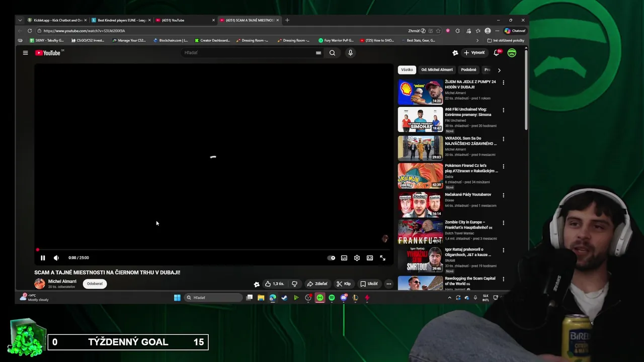The width and height of the screenshot is (644, 362).
Task: Open Steam from the taskbar
Action: point(284,298)
